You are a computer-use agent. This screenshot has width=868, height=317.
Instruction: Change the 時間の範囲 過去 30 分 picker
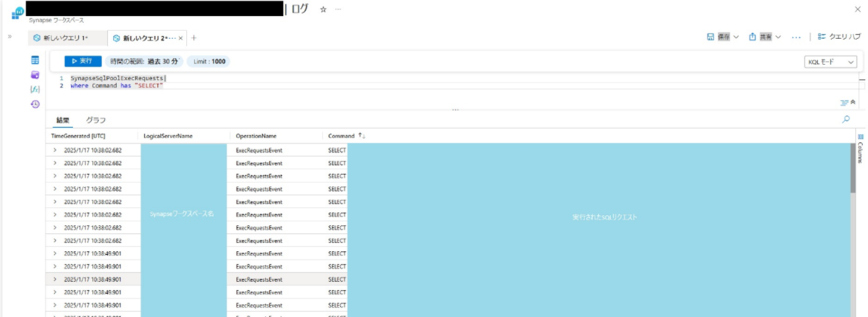click(144, 62)
